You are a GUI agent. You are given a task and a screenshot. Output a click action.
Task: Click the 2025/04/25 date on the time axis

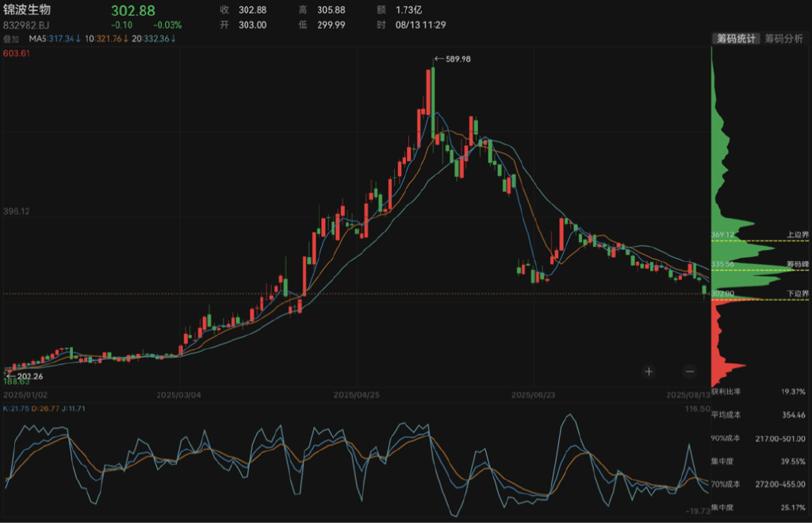[356, 394]
